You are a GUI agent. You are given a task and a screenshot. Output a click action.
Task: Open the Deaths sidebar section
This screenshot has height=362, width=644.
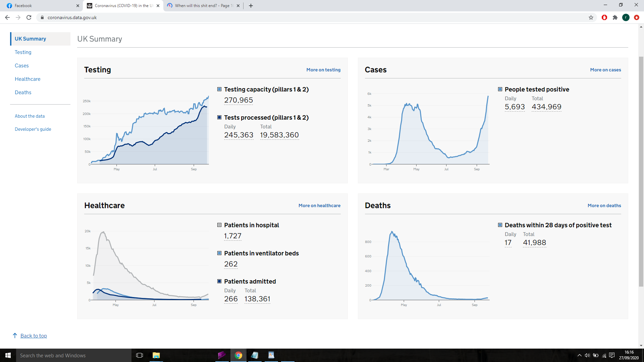coord(23,93)
